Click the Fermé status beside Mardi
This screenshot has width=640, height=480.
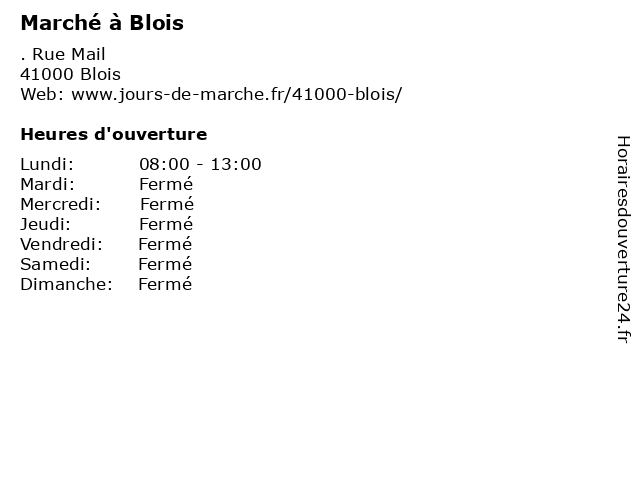[166, 184]
